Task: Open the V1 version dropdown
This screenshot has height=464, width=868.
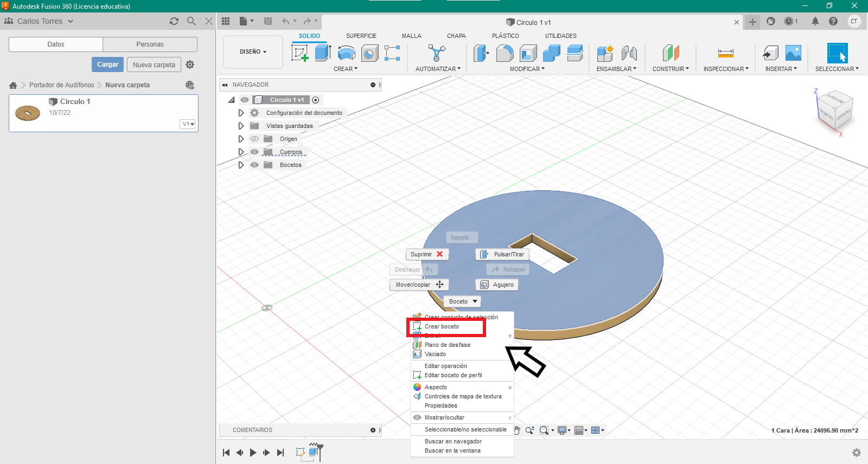Action: (188, 124)
